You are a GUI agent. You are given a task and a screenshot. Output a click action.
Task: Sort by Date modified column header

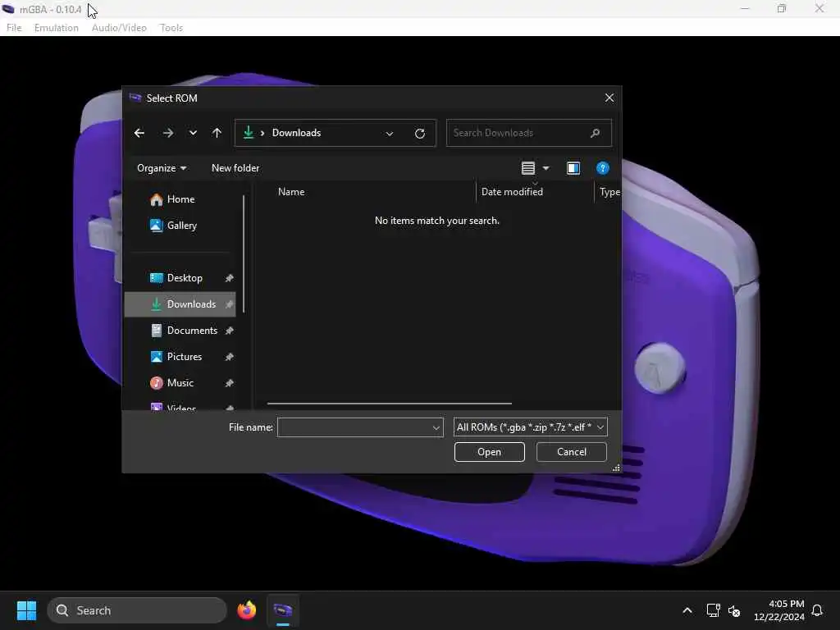[512, 192]
